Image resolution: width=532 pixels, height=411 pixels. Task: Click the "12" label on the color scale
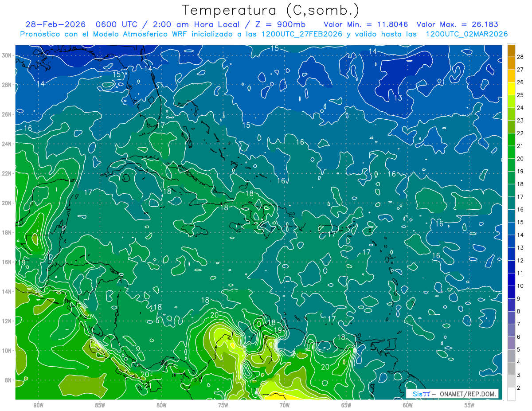pos(520,261)
